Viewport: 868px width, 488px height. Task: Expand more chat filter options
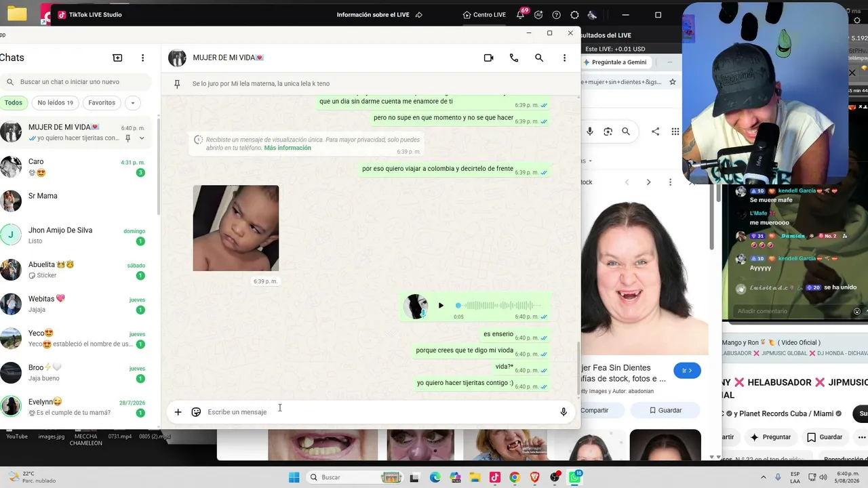[133, 103]
